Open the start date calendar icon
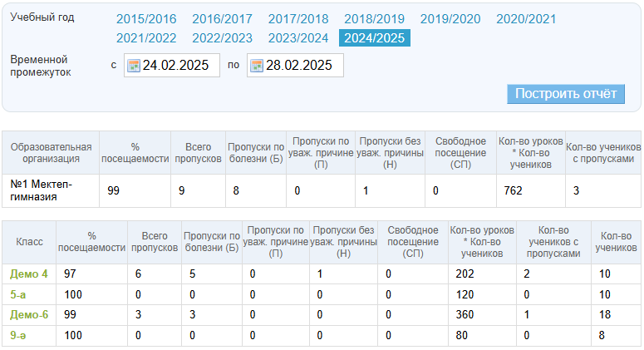644x350 pixels. [133, 66]
